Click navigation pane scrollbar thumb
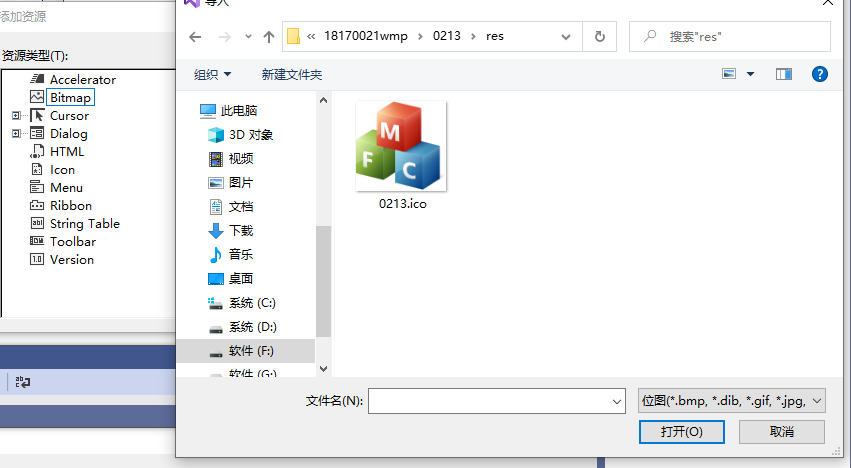851x468 pixels. point(323,281)
